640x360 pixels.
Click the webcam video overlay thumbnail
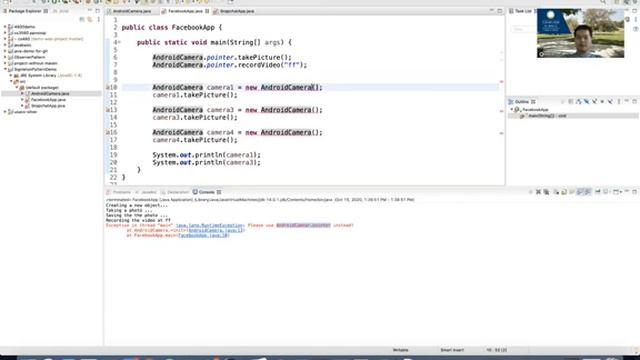580,33
